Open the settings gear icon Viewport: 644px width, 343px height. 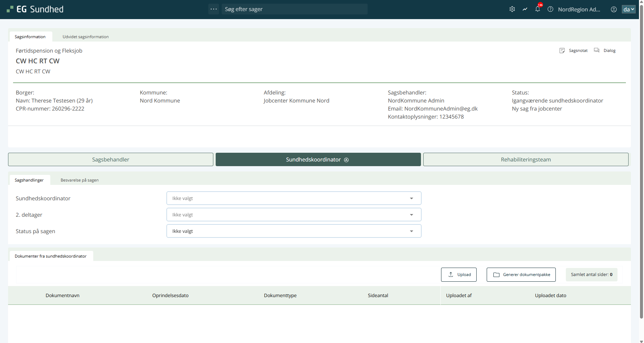(512, 9)
